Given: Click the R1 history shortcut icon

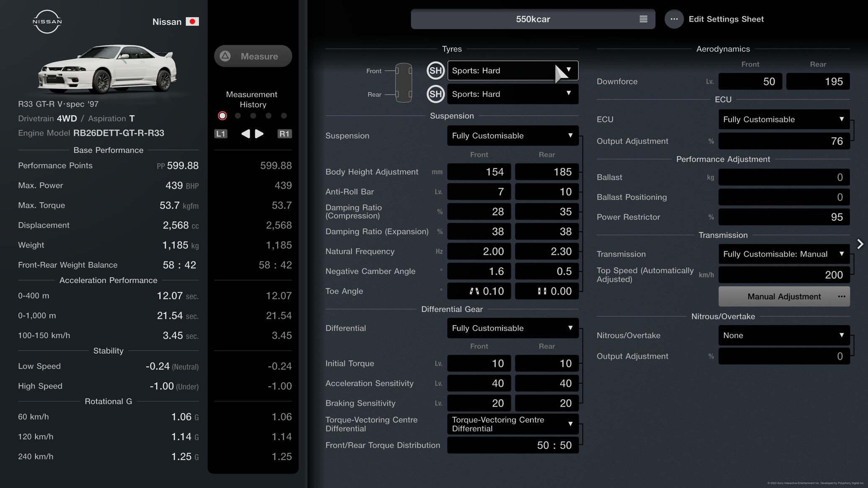Looking at the screenshot, I should (285, 134).
